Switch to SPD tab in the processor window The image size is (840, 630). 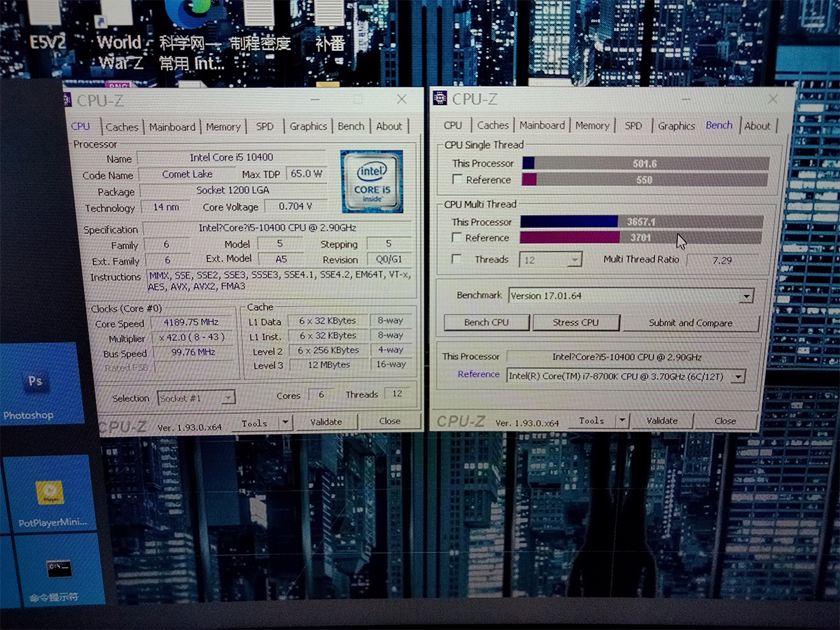(x=265, y=127)
